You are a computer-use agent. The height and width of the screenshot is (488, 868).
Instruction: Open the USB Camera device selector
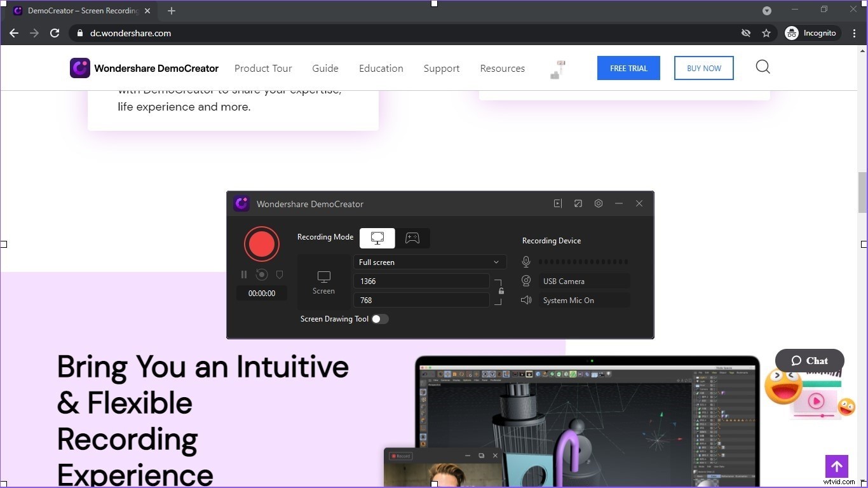pyautogui.click(x=583, y=281)
